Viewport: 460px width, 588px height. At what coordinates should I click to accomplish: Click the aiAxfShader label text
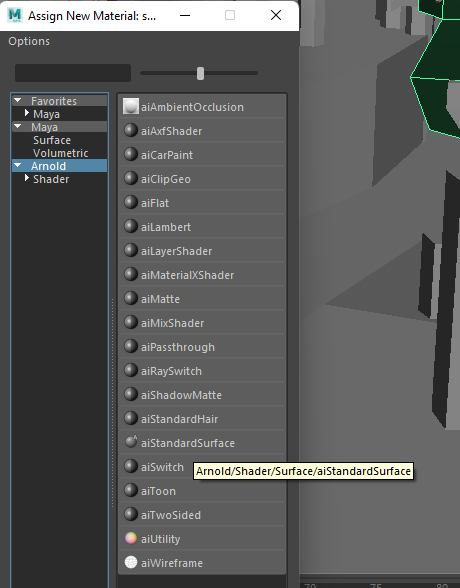172,131
